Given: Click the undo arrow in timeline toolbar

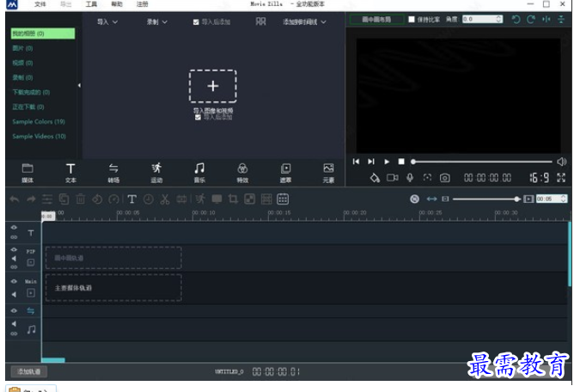Looking at the screenshot, I should 15,199.
